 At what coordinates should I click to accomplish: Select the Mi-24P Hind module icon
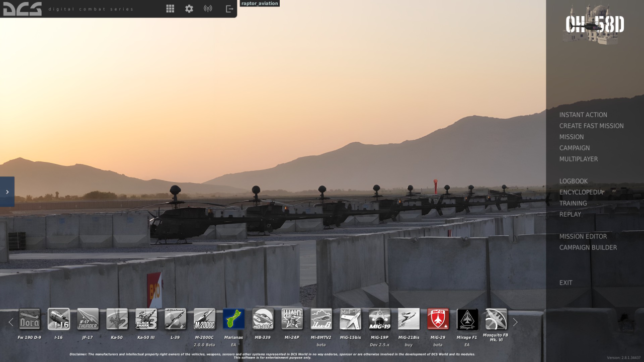292,319
